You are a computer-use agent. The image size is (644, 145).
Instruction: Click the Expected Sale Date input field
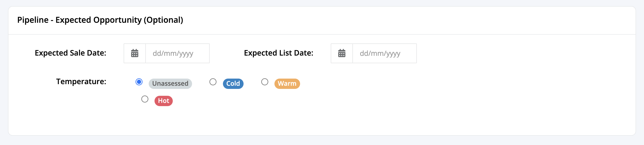(x=178, y=53)
